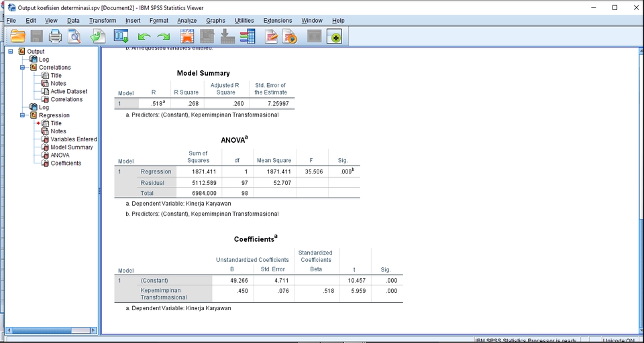Image resolution: width=644 pixels, height=343 pixels.
Task: Click the Save document floppy icon
Action: (x=37, y=37)
